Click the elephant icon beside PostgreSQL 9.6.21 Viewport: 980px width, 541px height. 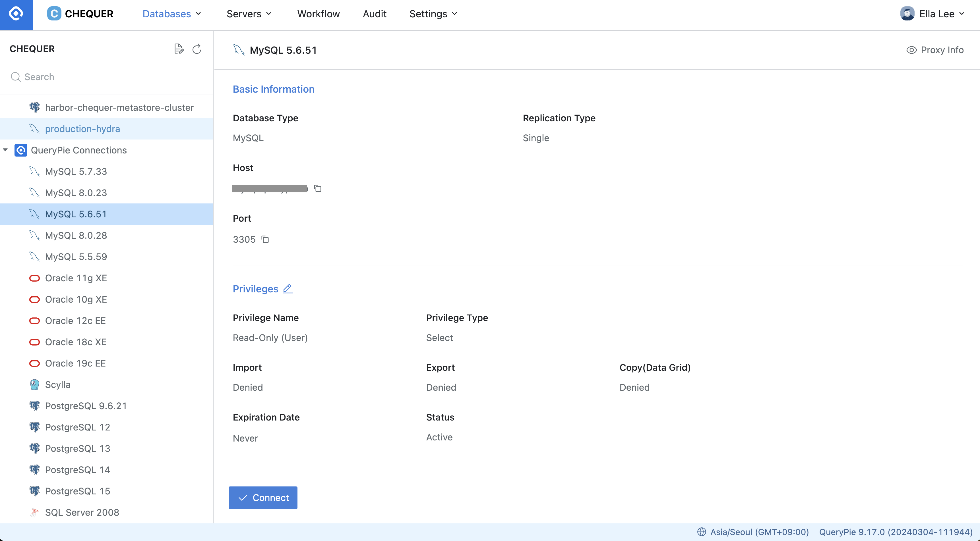[34, 406]
